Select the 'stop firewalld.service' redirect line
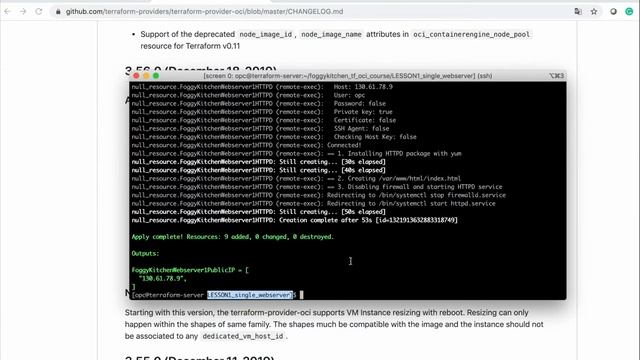 (x=318, y=195)
